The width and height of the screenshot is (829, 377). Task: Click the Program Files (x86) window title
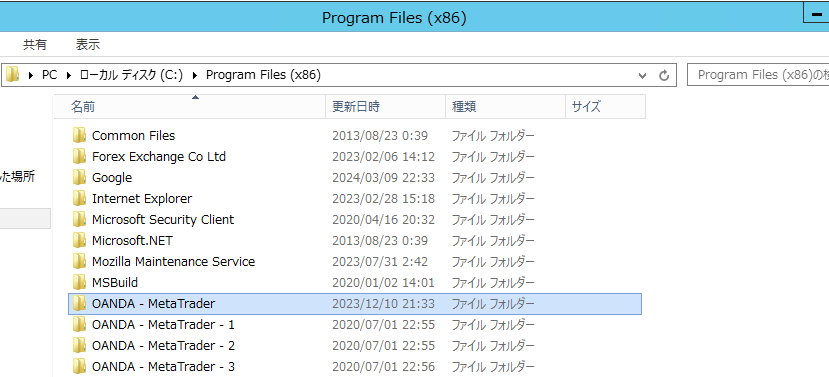click(394, 18)
